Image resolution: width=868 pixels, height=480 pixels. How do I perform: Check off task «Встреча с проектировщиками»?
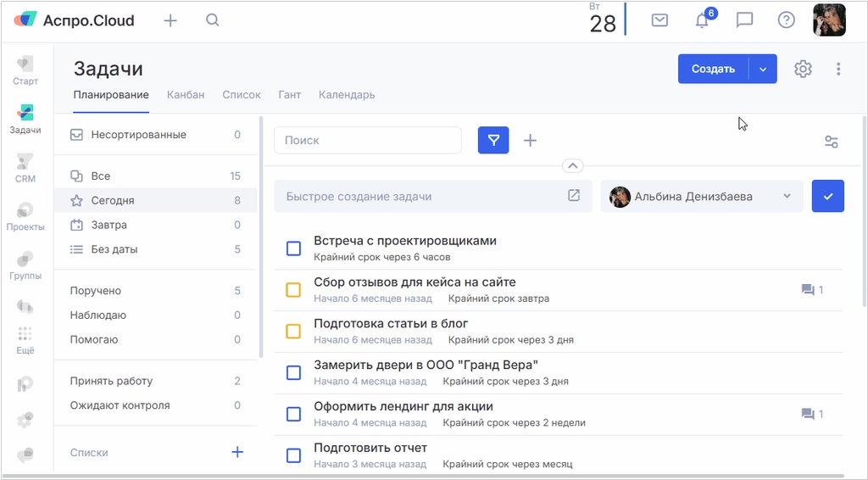(293, 248)
